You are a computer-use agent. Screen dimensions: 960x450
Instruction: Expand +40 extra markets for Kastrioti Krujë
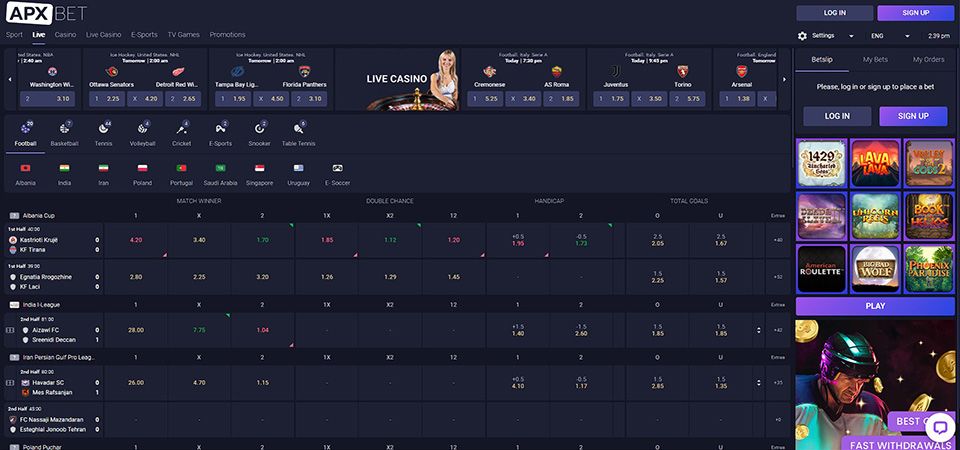778,240
